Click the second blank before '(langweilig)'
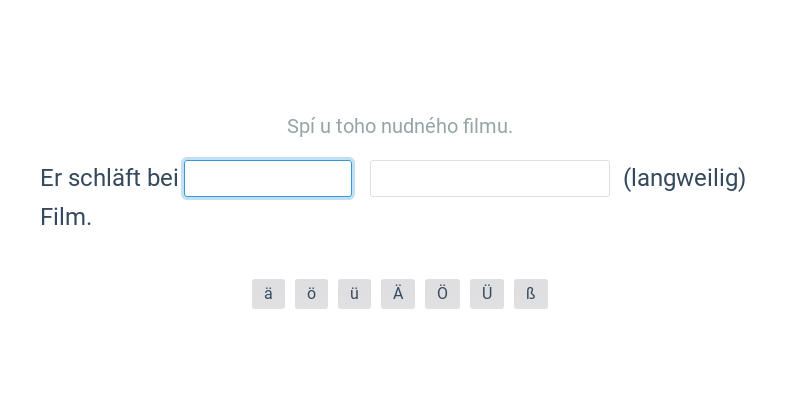The image size is (800, 400). 490,179
